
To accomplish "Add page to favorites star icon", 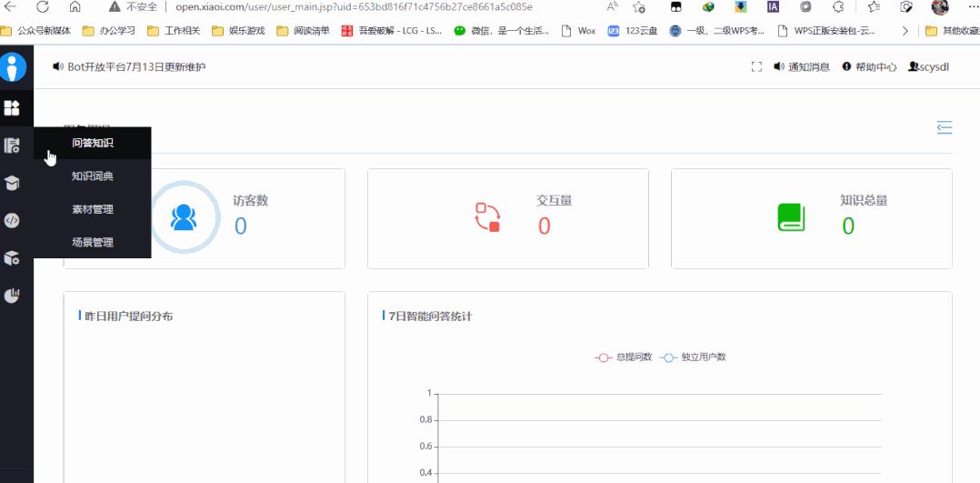I will [x=639, y=7].
